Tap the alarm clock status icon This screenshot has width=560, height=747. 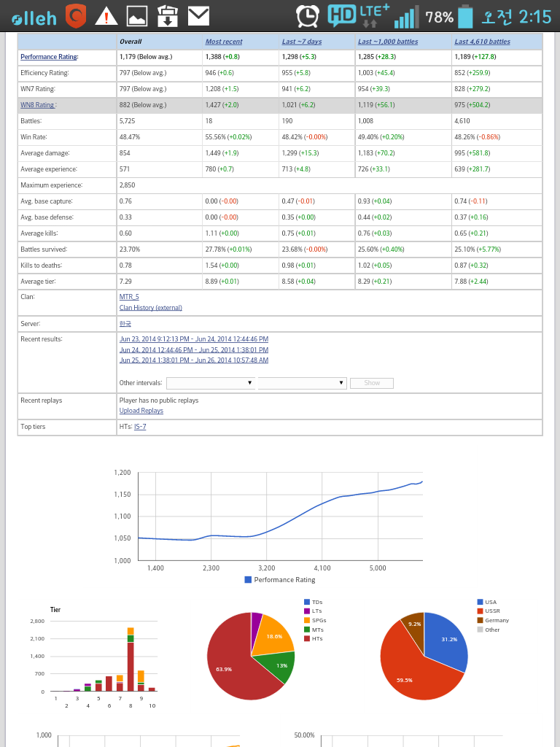click(308, 15)
